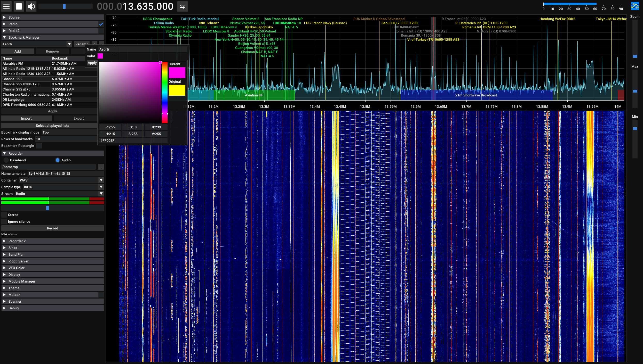Open the recording folder browse button
643x364 pixels.
(101, 167)
